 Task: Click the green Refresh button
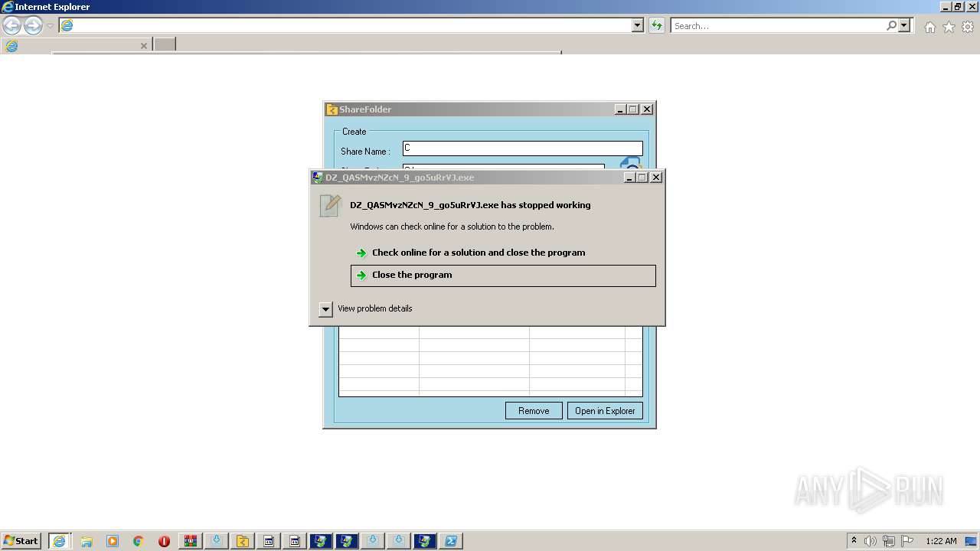656,25
